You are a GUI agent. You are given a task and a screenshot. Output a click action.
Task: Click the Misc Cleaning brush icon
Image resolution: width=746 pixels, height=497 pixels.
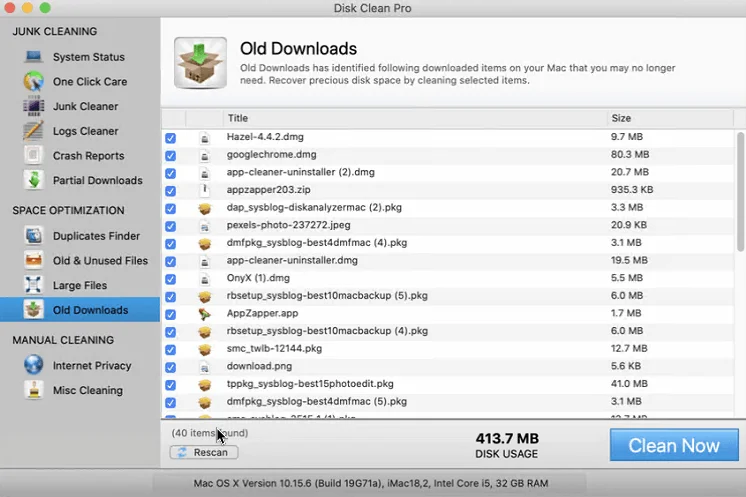tap(33, 390)
